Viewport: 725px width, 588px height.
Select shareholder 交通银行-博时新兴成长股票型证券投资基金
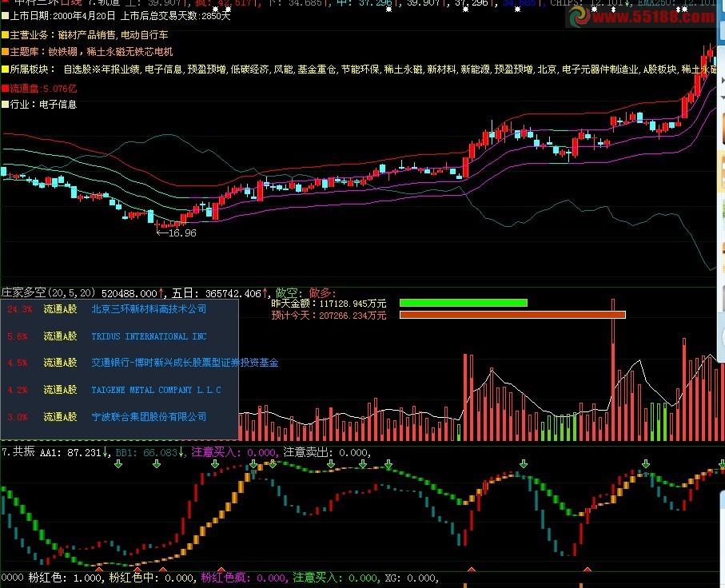coord(185,363)
